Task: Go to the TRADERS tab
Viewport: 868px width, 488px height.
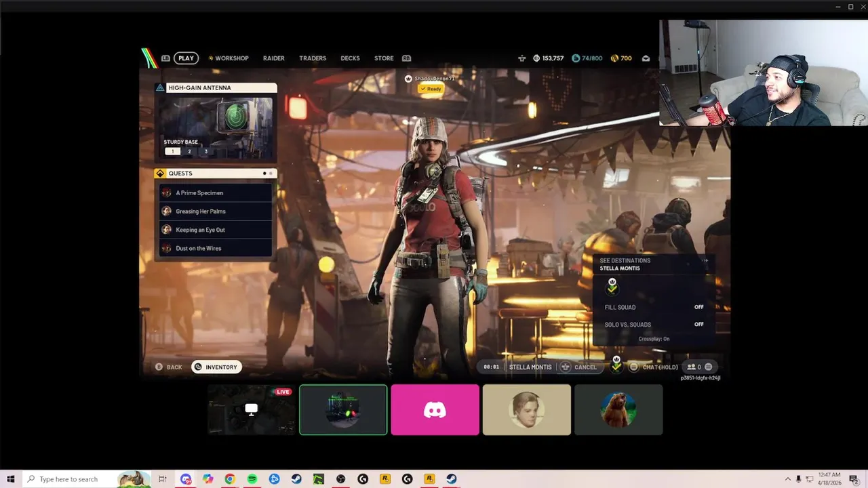Action: coord(313,58)
